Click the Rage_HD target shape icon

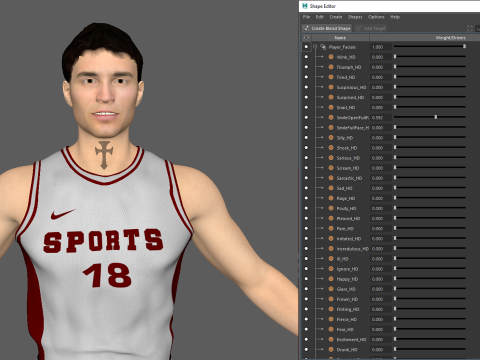(x=331, y=198)
